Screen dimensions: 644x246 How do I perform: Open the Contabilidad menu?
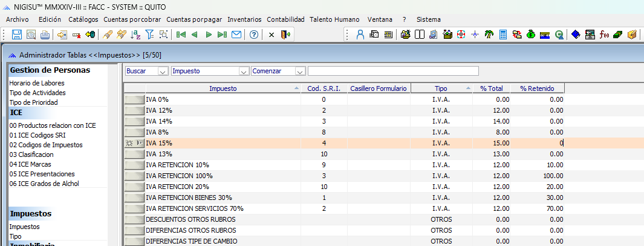(x=285, y=19)
